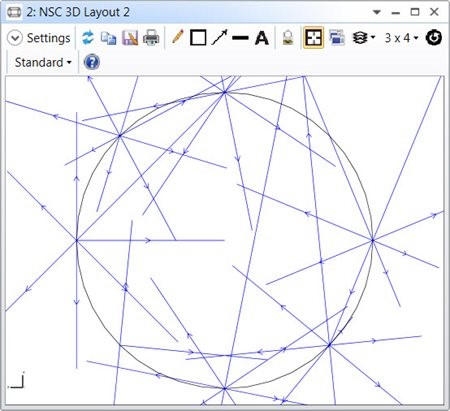
Task: Click the Copy window icon
Action: 109,38
